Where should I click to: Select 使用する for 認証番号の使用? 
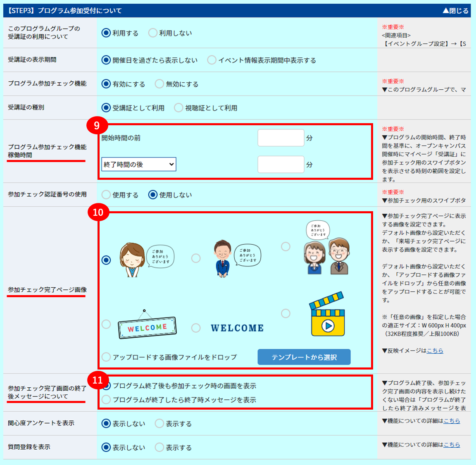[x=106, y=195]
